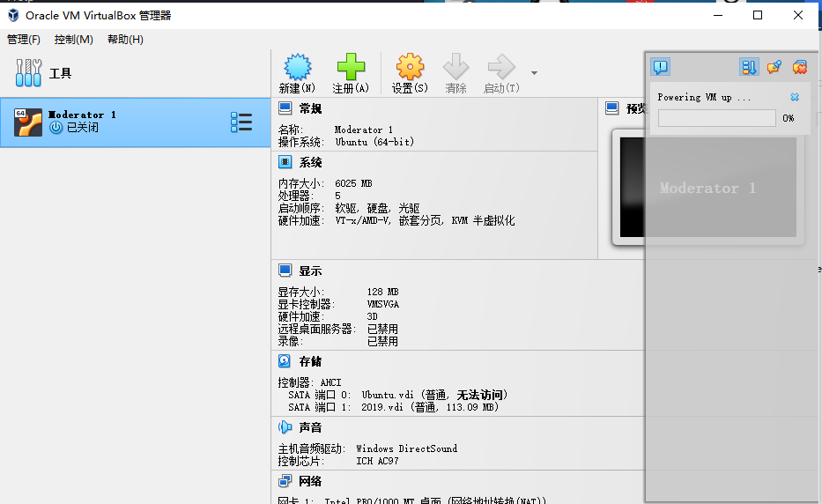Clear all notifications icon in notification panel

[800, 67]
